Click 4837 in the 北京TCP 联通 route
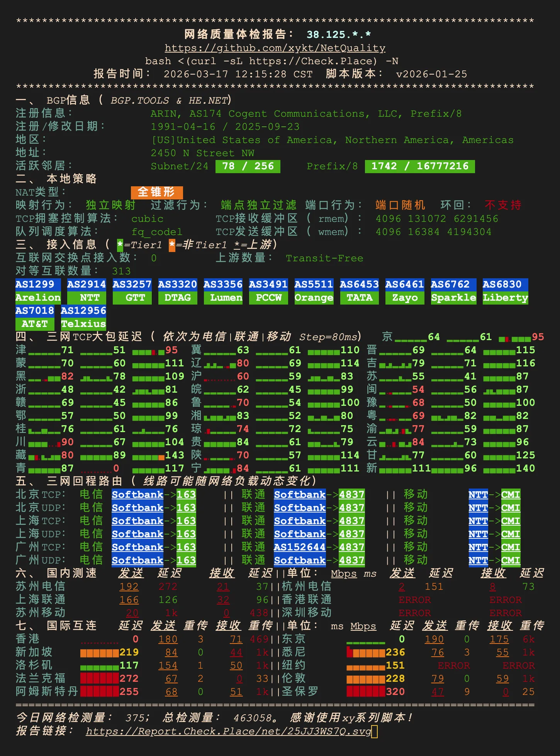The width and height of the screenshot is (560, 756). 351,495
